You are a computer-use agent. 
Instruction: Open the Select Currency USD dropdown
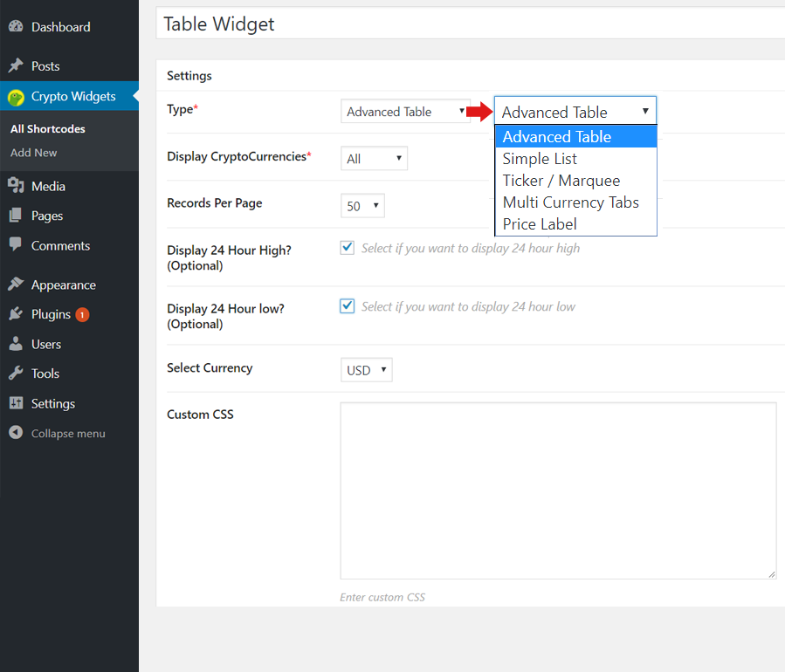click(x=366, y=370)
